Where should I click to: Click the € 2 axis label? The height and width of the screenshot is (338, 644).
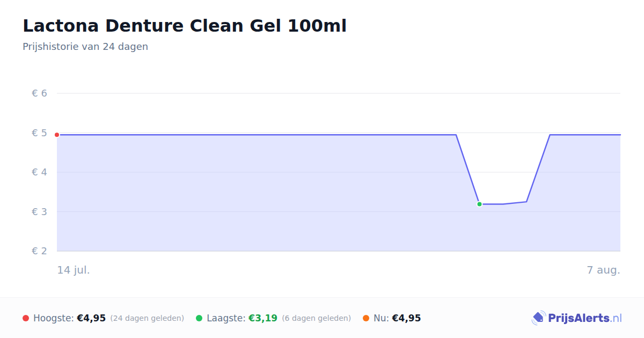[x=40, y=251]
